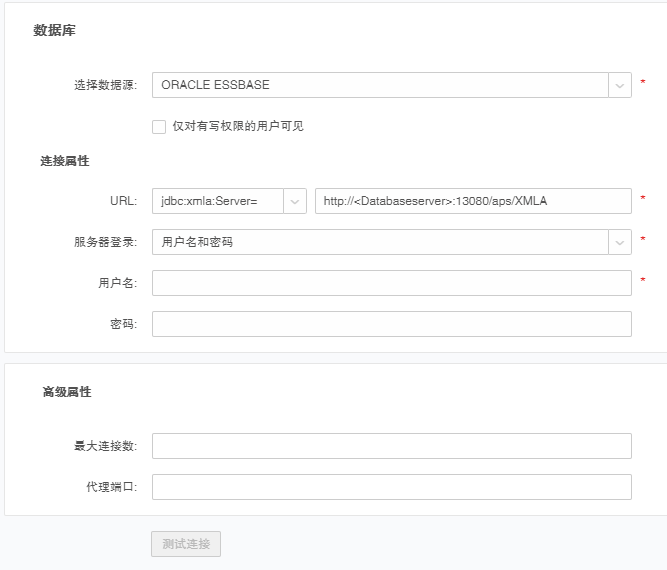Click the 高级属性 section heading
The image size is (667, 570).
[x=67, y=392]
